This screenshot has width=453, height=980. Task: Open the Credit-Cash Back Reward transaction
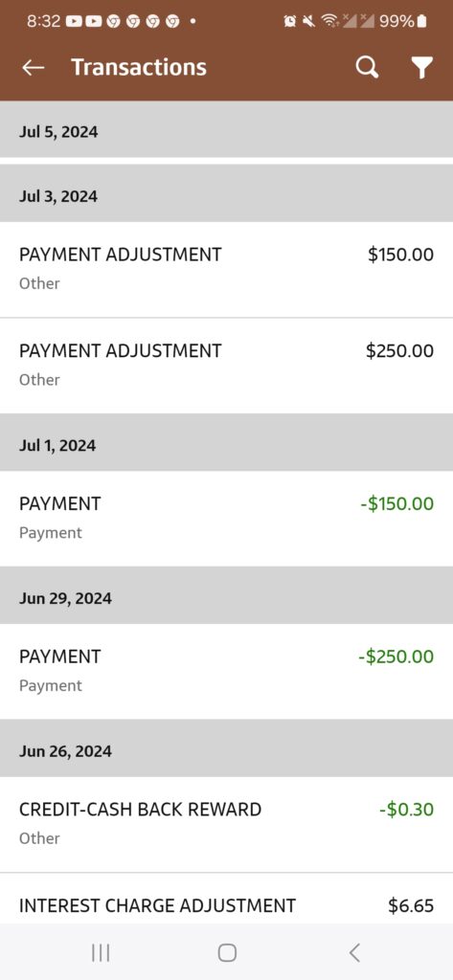click(x=226, y=824)
